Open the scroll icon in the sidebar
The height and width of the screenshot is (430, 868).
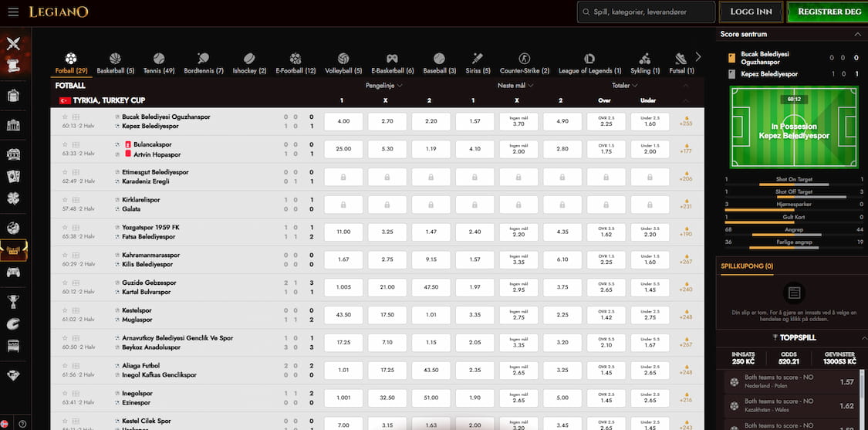13,66
